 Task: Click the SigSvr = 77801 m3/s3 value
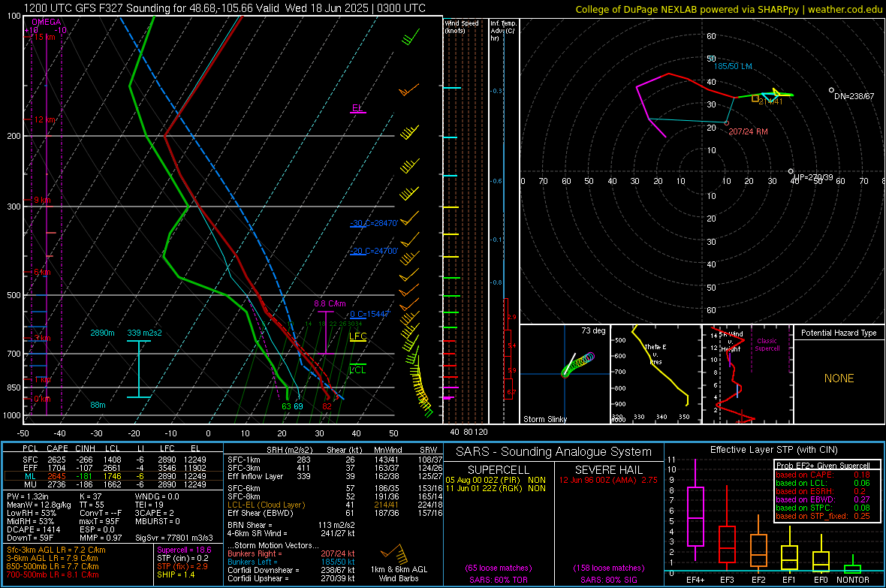pyautogui.click(x=174, y=538)
